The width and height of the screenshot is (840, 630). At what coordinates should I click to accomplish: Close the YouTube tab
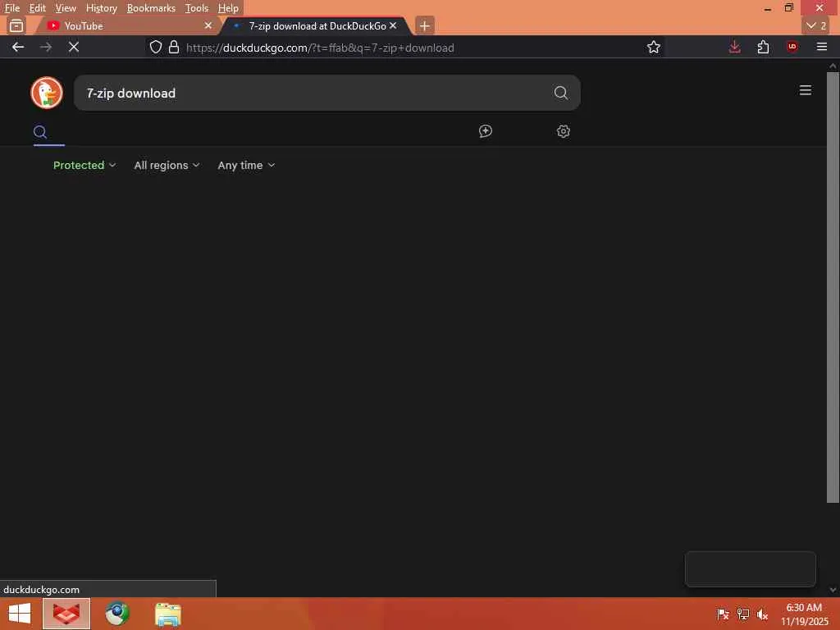208,25
